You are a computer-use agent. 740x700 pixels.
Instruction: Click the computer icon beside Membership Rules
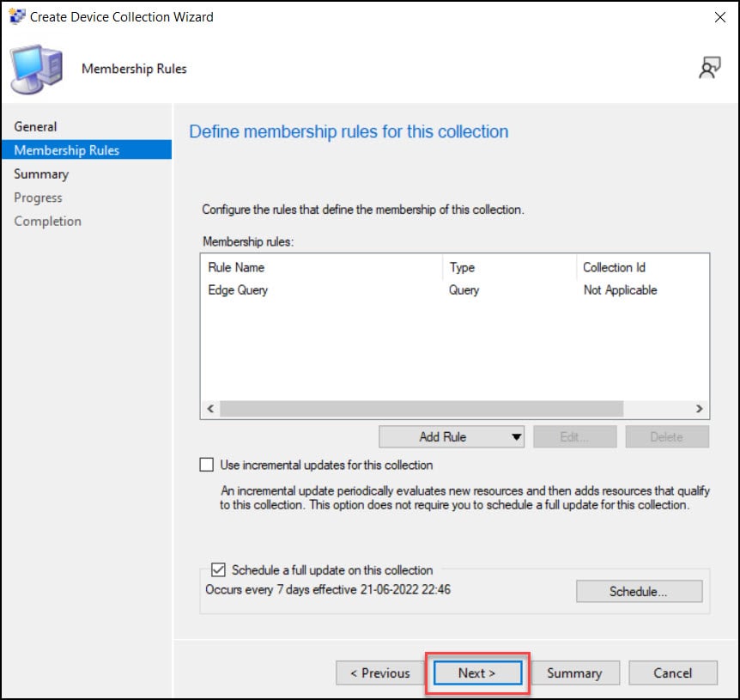(37, 69)
